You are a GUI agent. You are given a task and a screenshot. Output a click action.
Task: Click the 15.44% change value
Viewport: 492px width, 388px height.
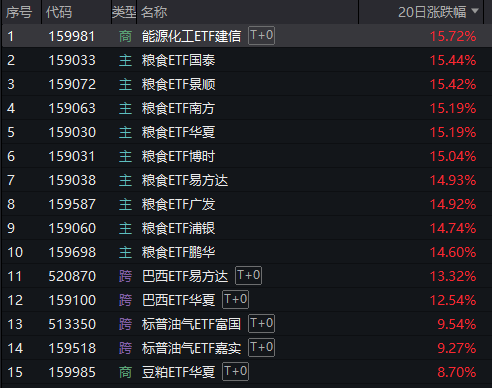453,60
